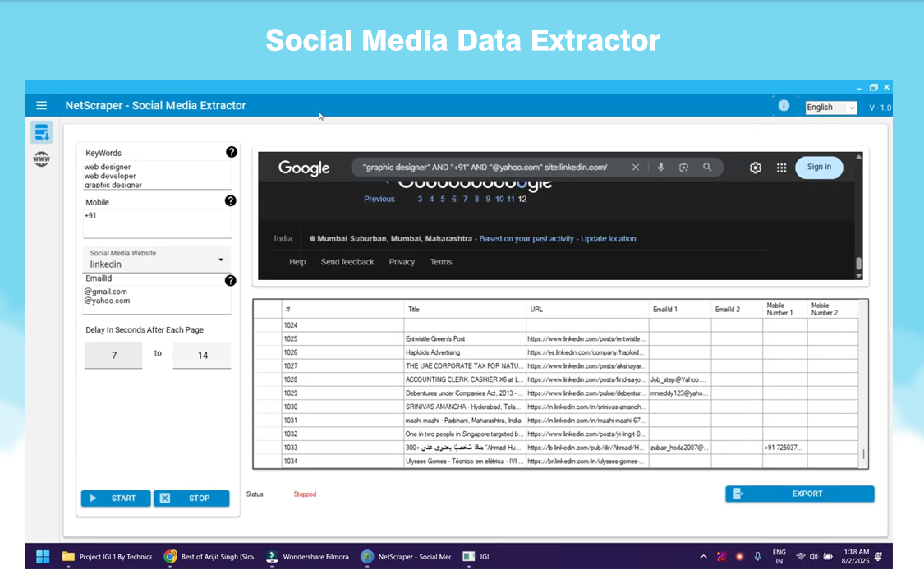Open the Google apps grid icon
The width and height of the screenshot is (924, 570).
tap(781, 168)
